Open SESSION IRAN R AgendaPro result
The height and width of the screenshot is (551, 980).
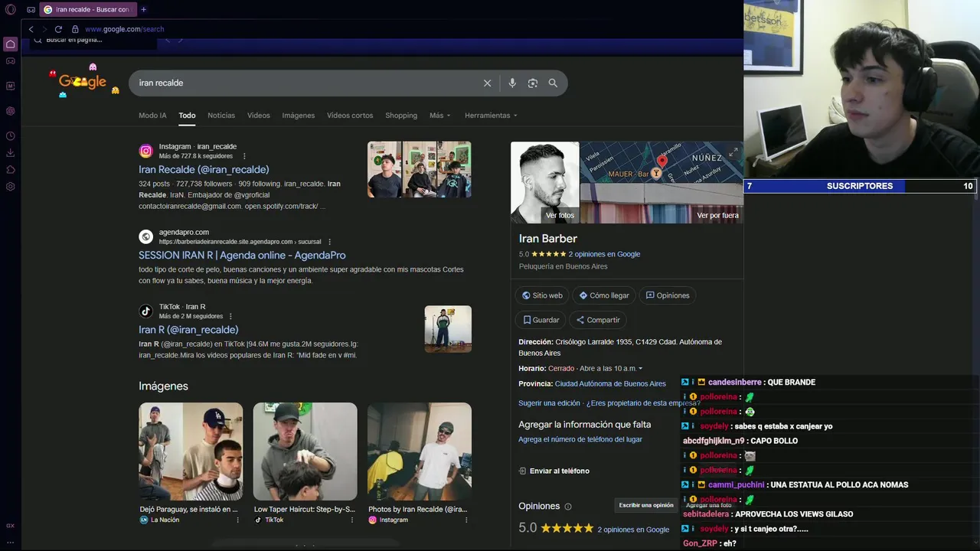pyautogui.click(x=242, y=256)
